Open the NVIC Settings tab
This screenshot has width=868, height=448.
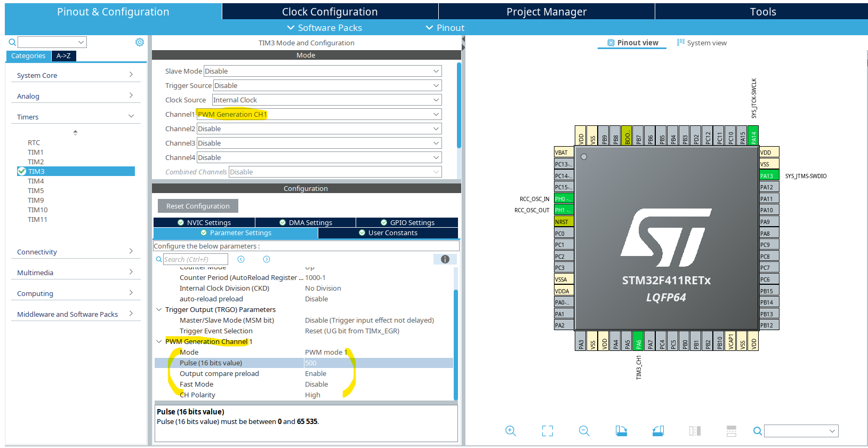coord(204,222)
